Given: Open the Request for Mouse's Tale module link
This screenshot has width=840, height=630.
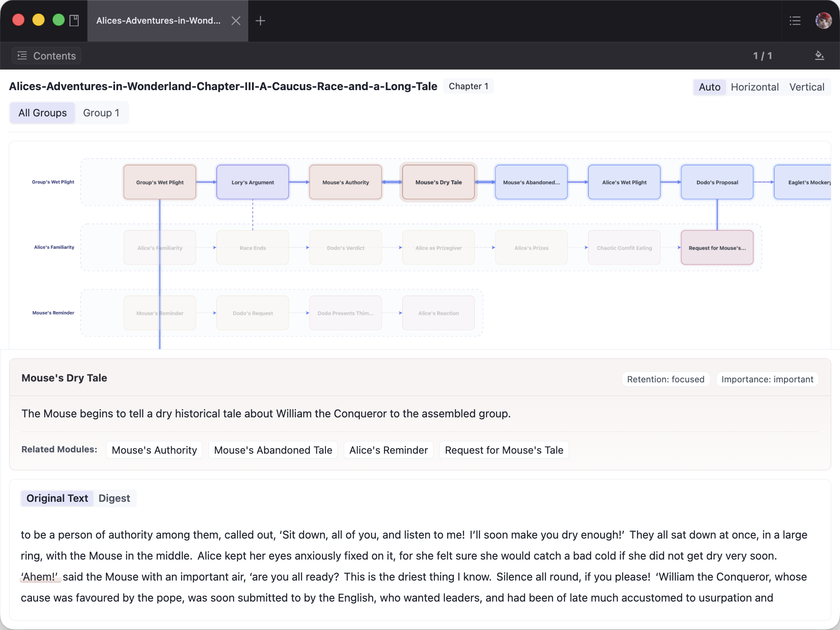Looking at the screenshot, I should pos(504,450).
